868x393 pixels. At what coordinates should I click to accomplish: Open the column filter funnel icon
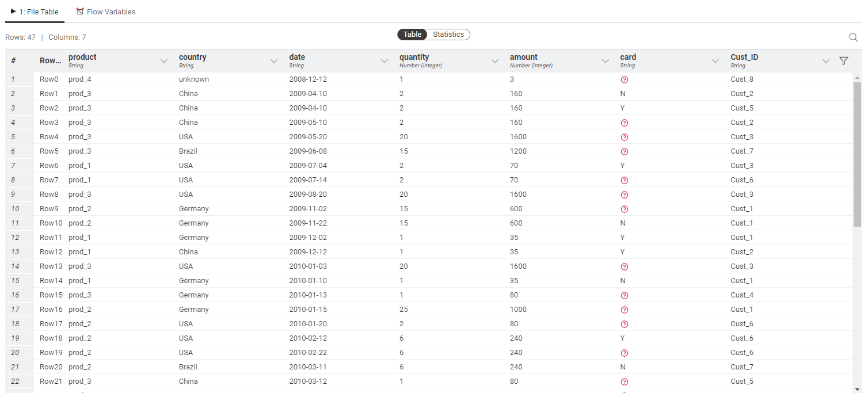844,61
